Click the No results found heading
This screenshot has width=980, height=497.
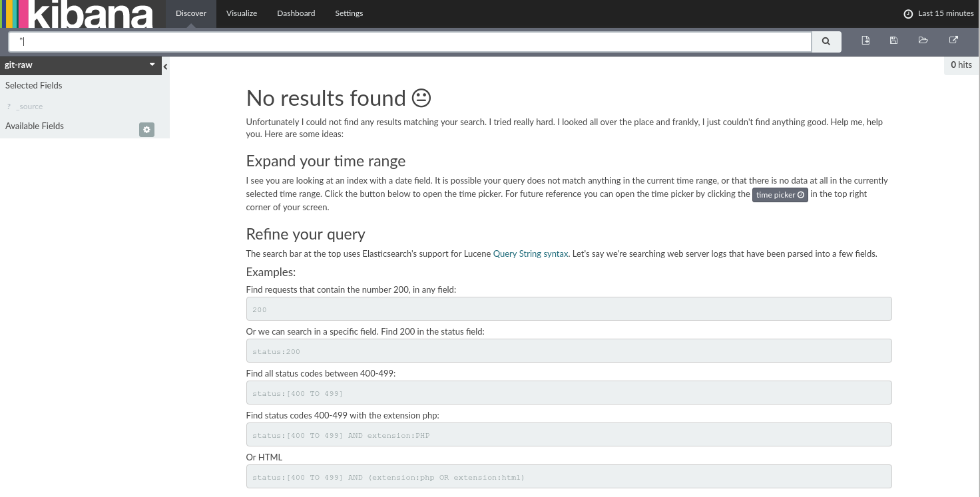pyautogui.click(x=339, y=98)
